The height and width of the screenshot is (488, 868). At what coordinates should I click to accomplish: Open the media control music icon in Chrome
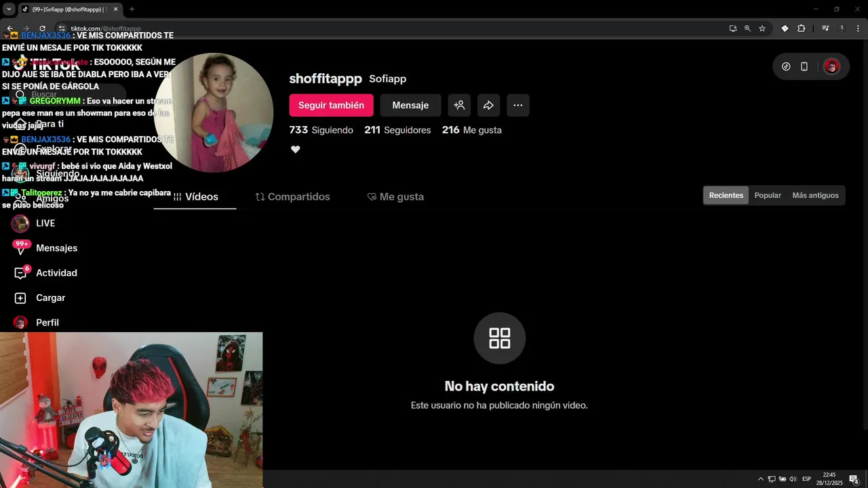(825, 28)
